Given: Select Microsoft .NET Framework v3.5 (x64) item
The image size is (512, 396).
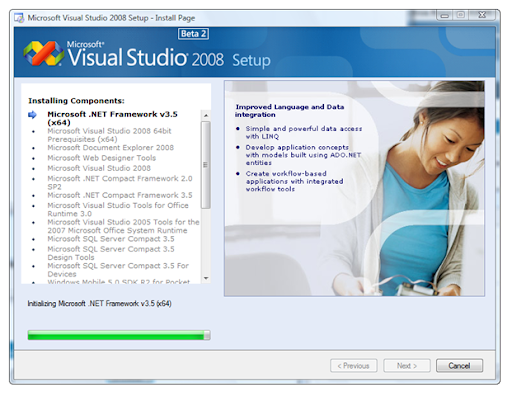Looking at the screenshot, I should pyautogui.click(x=112, y=118).
